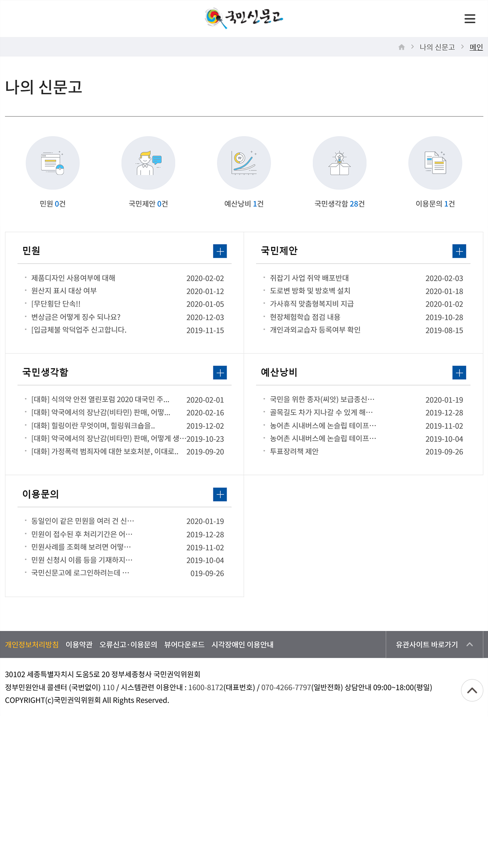Open 쥐잡기 사업 쥐약 배포반대 proposal
Image resolution: width=488 pixels, height=868 pixels.
pos(309,278)
